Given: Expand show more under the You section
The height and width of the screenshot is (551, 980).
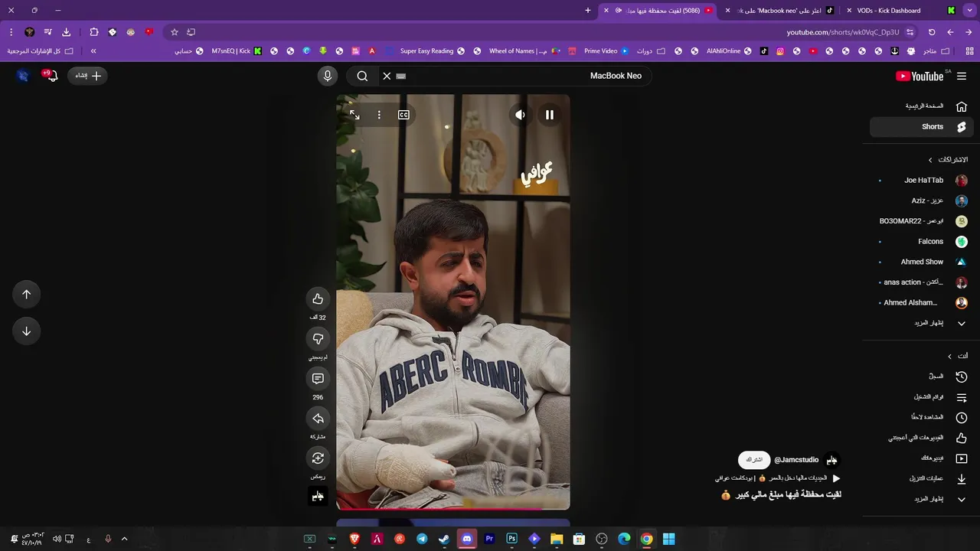Looking at the screenshot, I should (921, 499).
